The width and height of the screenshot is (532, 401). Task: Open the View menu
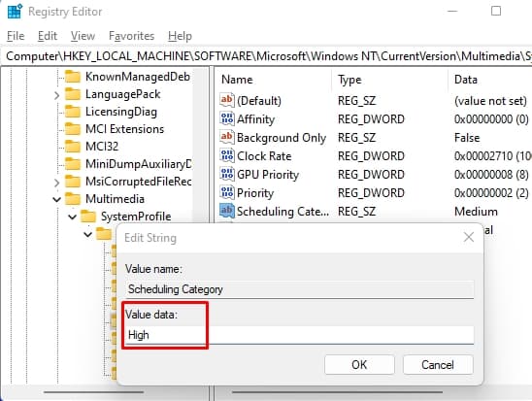point(83,36)
